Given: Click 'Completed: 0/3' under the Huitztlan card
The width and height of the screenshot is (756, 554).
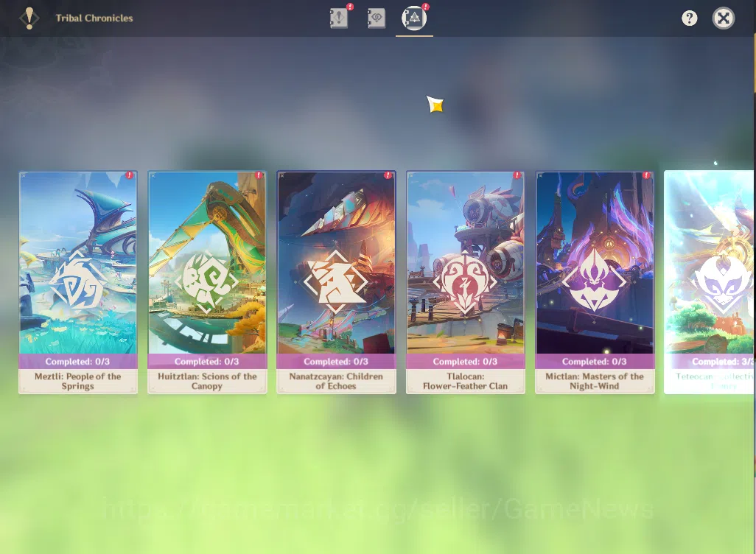Looking at the screenshot, I should click(x=207, y=362).
